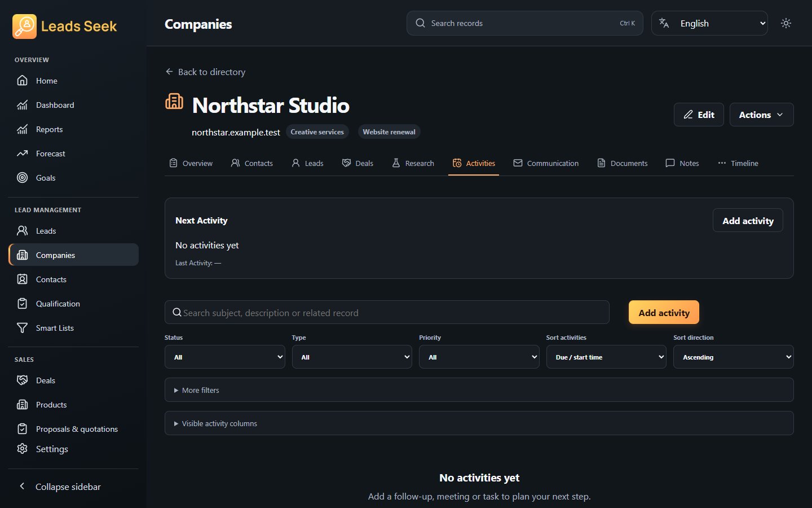The width and height of the screenshot is (812, 508).
Task: Open the Notes tab
Action: [682, 163]
